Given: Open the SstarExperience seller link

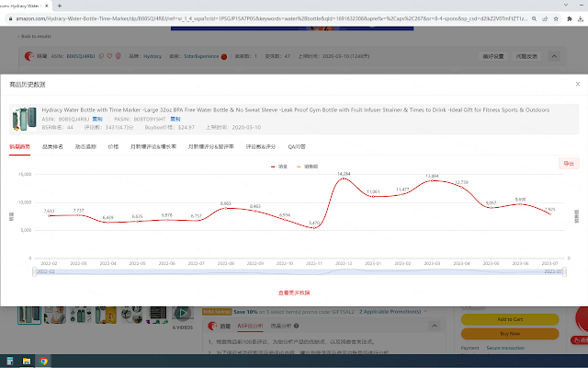Looking at the screenshot, I should tap(201, 56).
